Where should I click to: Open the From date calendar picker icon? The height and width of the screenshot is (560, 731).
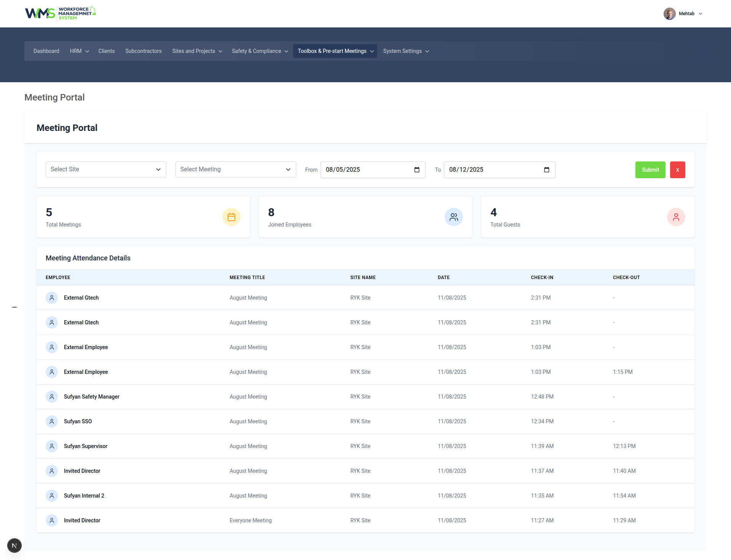coord(417,170)
